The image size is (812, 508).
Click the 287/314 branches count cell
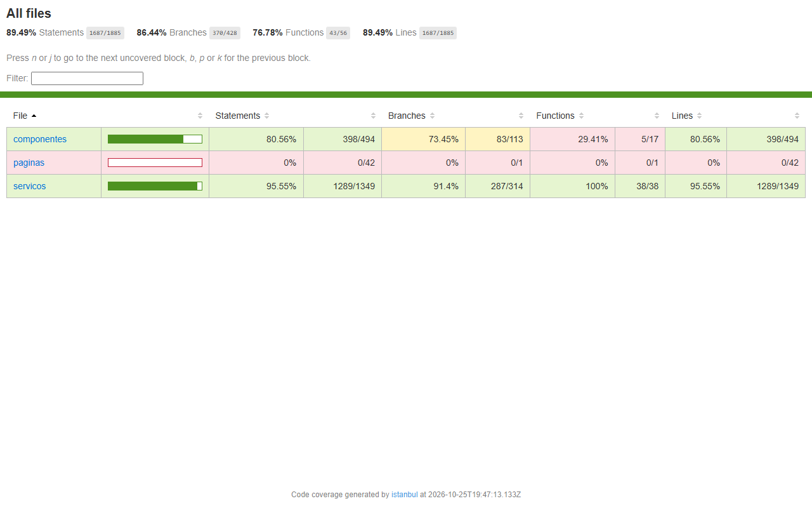(x=497, y=186)
